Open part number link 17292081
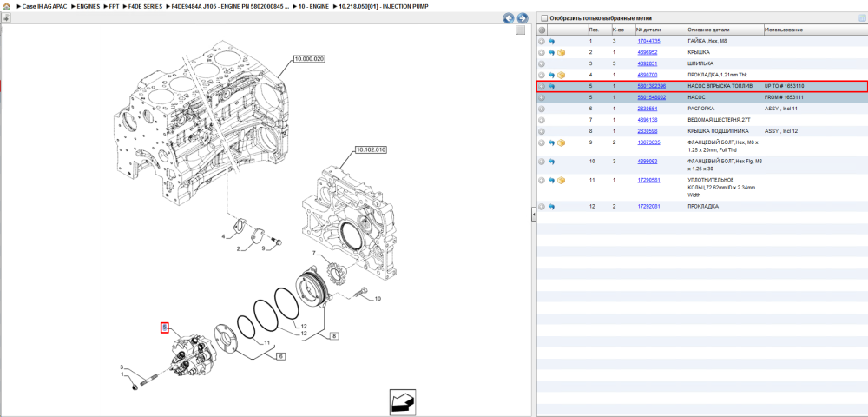This screenshot has width=868, height=417. tap(648, 206)
